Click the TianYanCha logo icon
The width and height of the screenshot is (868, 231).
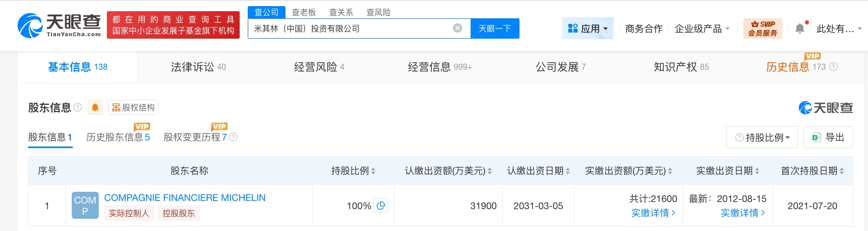pos(30,25)
